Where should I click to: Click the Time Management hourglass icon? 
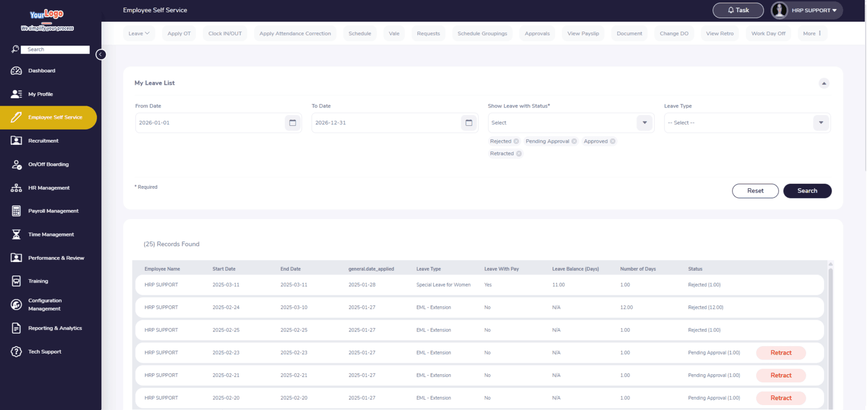(16, 234)
